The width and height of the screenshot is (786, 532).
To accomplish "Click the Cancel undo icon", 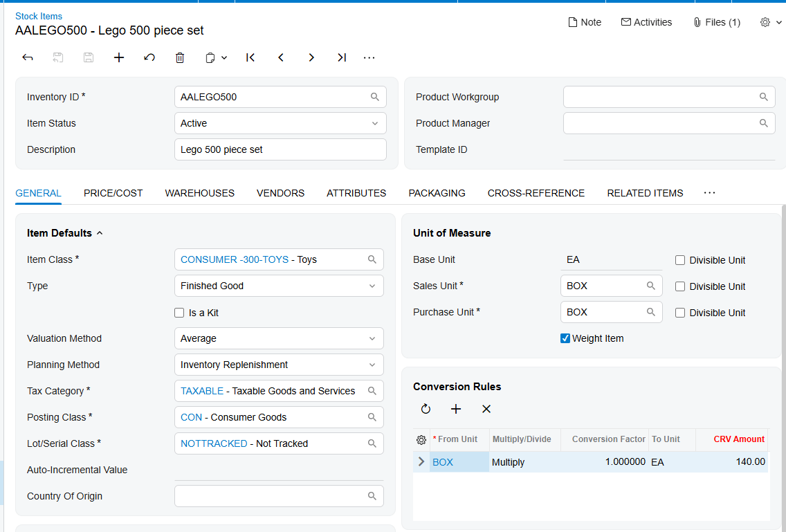I will (x=149, y=57).
